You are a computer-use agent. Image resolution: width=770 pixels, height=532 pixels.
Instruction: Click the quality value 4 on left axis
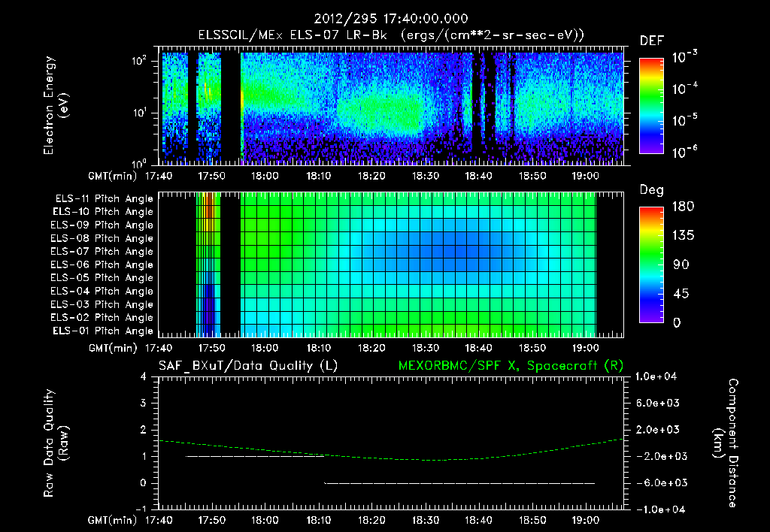[144, 377]
